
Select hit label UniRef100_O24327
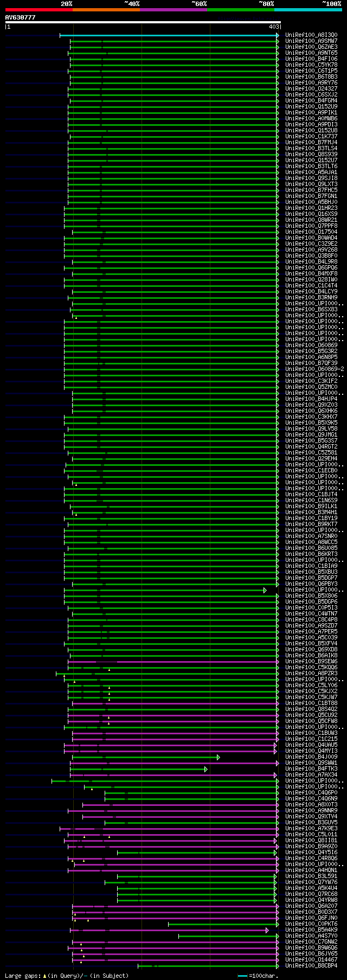[x=311, y=89]
